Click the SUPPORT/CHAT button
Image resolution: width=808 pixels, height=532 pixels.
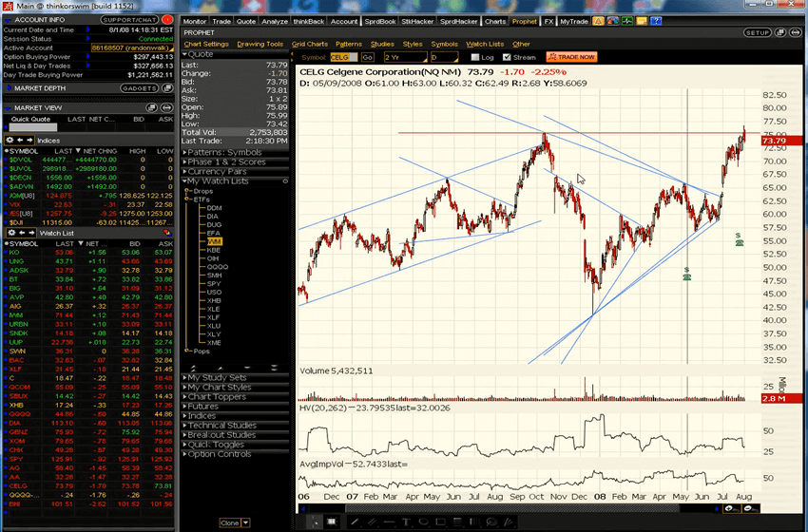[x=129, y=20]
